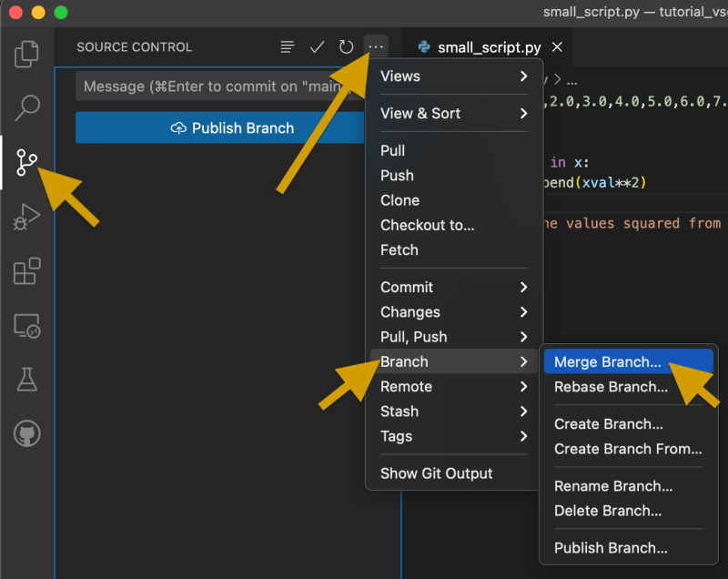Image resolution: width=728 pixels, height=579 pixels.
Task: Expand the Tags submenu
Action: (x=454, y=436)
